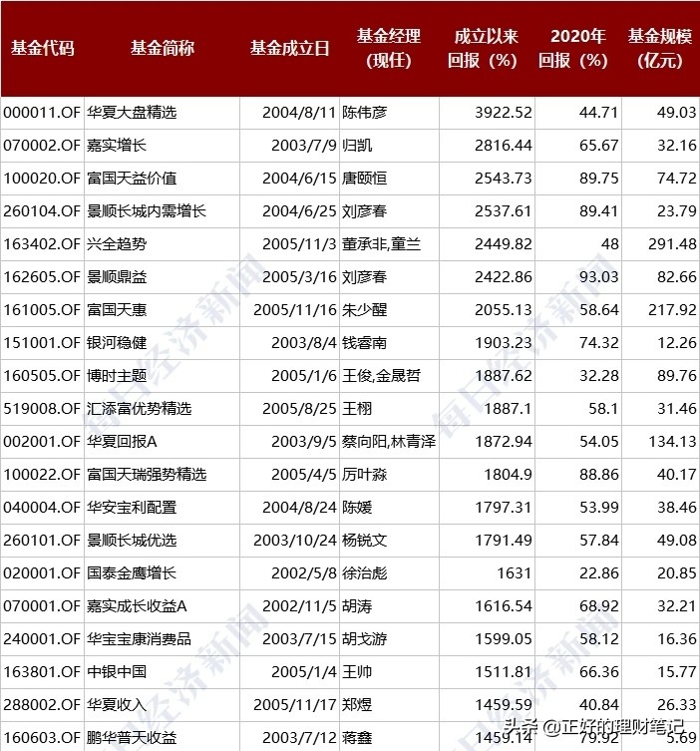Image resolution: width=700 pixels, height=751 pixels.
Task: Click establishment date 2004/6/25
Action: (x=299, y=211)
